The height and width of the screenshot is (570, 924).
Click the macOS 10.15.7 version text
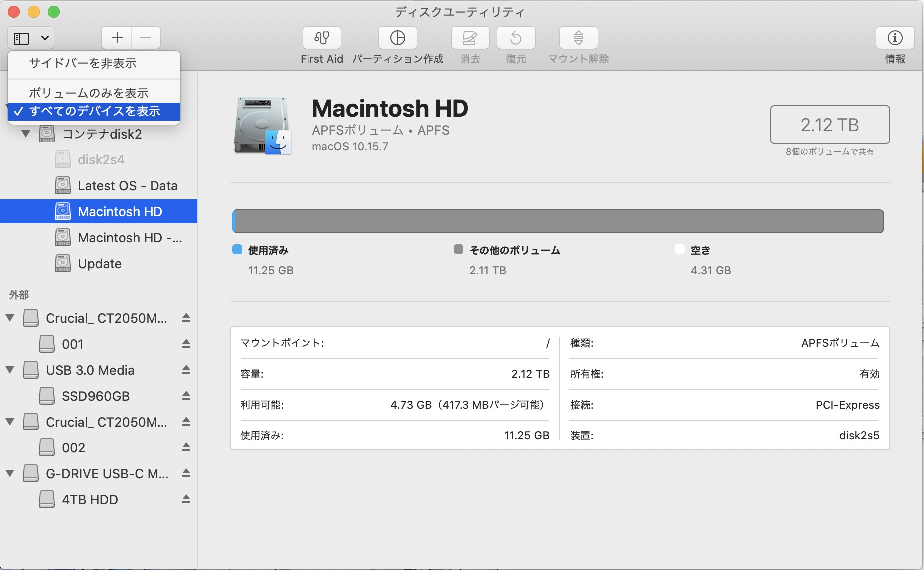point(350,147)
